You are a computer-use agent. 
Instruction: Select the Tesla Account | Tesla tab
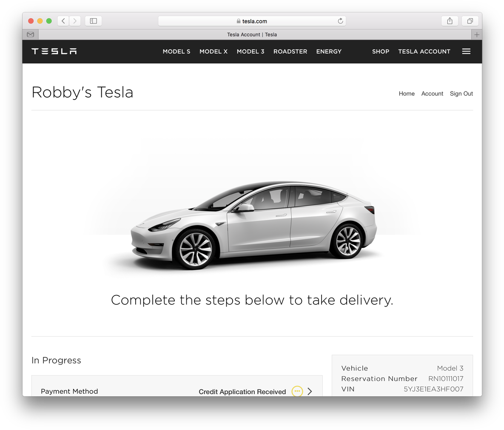252,34
